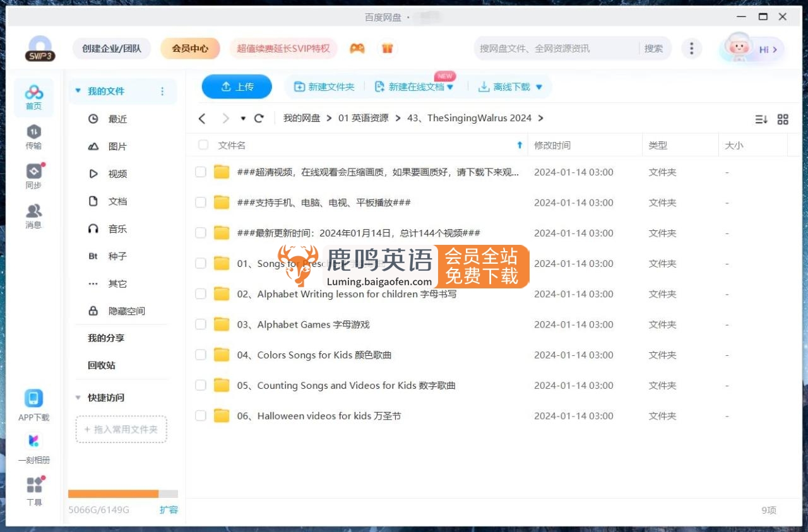Check the 02、Alphabet Writing folder checkbox
Image resolution: width=808 pixels, height=532 pixels.
pos(201,294)
